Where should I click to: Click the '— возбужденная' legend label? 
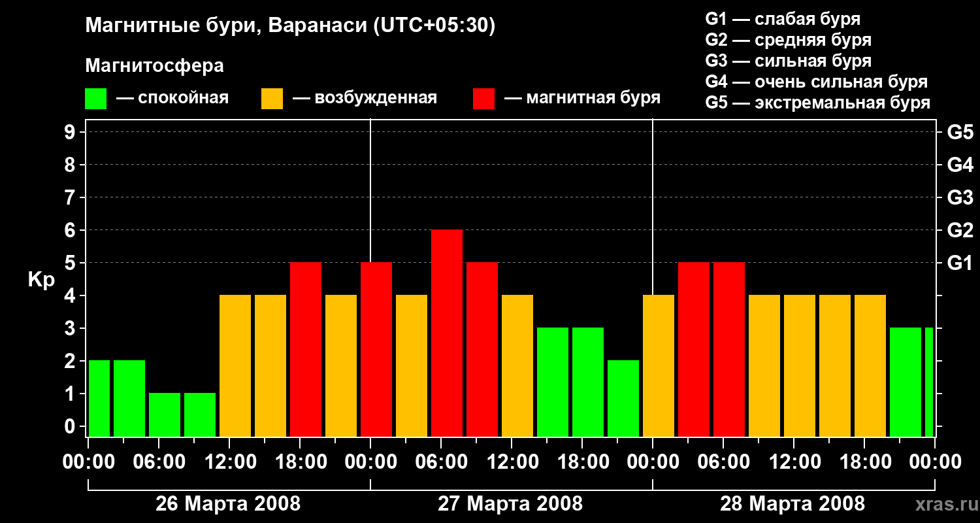[365, 98]
